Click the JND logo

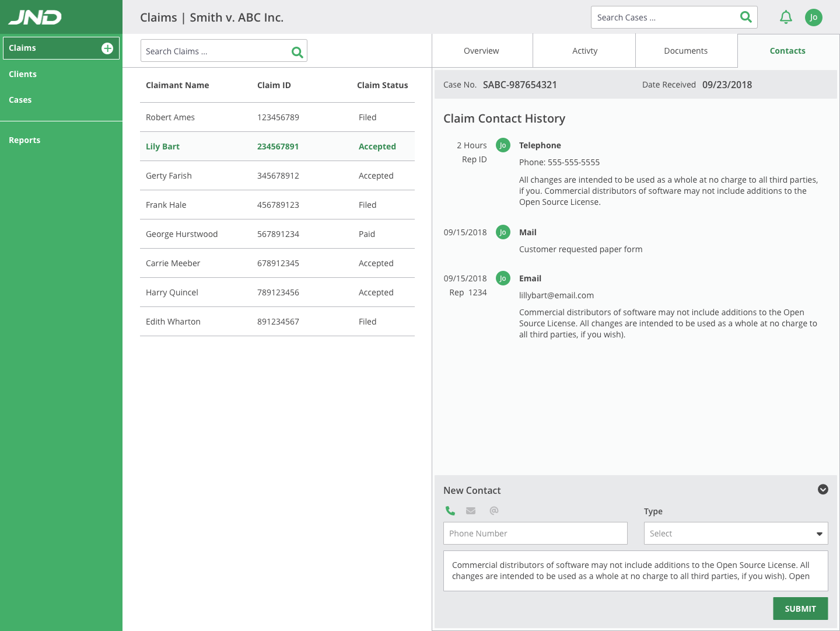[35, 18]
